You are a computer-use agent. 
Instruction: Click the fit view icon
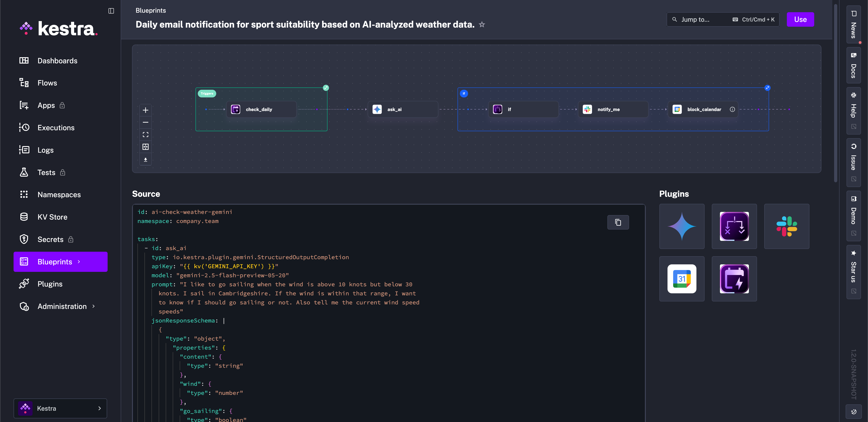[146, 135]
